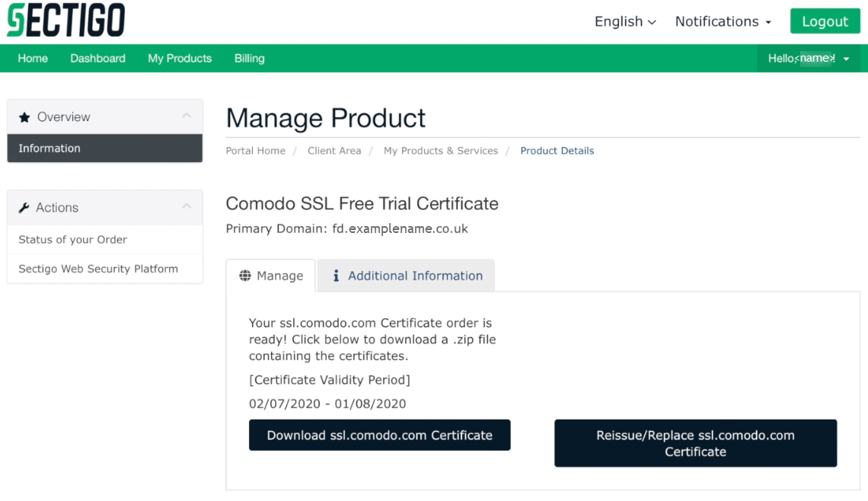The width and height of the screenshot is (868, 501).
Task: Open Status of your Order link
Action: pos(72,240)
